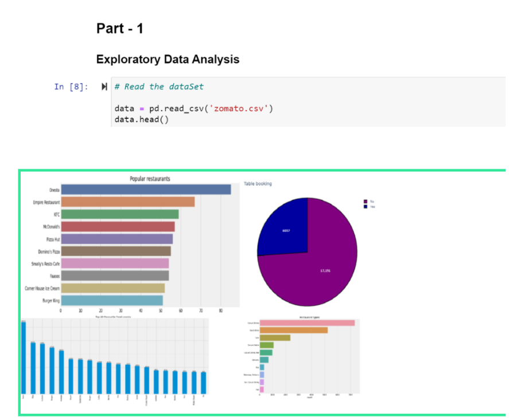Screen dimensions: 509x420
Task: Click the '# Read the dataSet' comment line
Action: (x=159, y=87)
